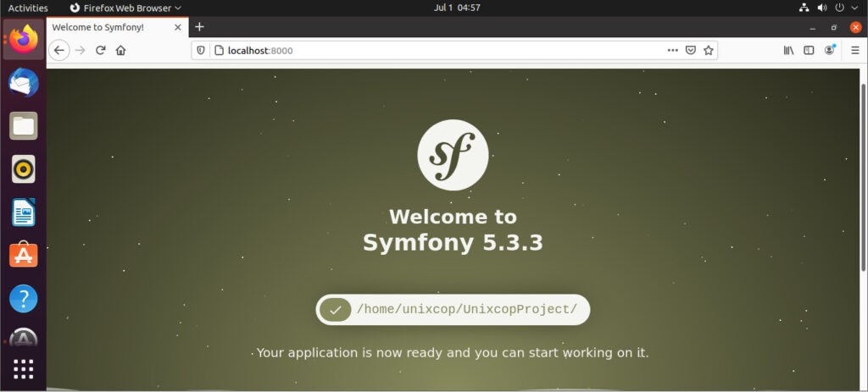Click the page vertical scrollbar
The height and width of the screenshot is (392, 868).
pos(864,177)
